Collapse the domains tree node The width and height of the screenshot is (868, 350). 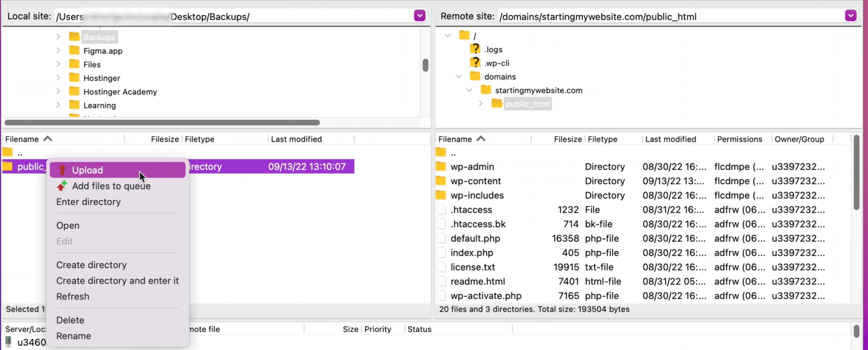point(459,77)
